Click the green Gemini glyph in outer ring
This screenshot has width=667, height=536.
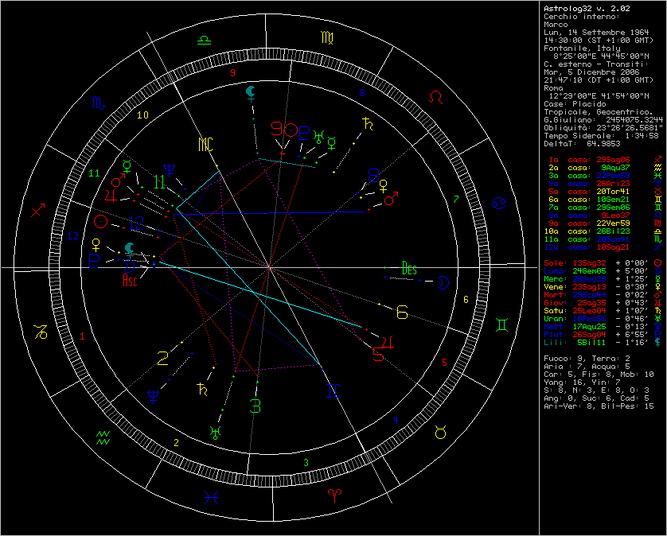(x=502, y=325)
